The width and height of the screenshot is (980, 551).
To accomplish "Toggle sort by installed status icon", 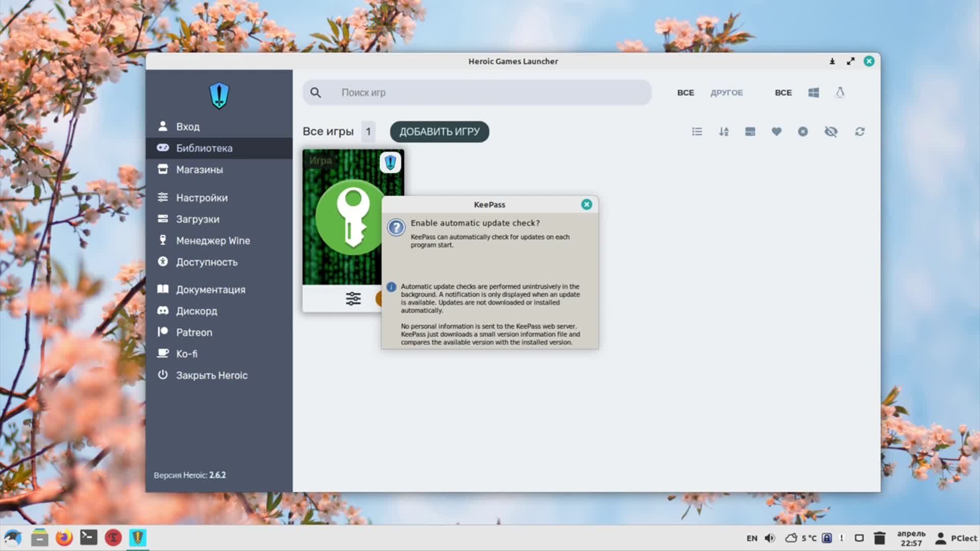I will 750,132.
